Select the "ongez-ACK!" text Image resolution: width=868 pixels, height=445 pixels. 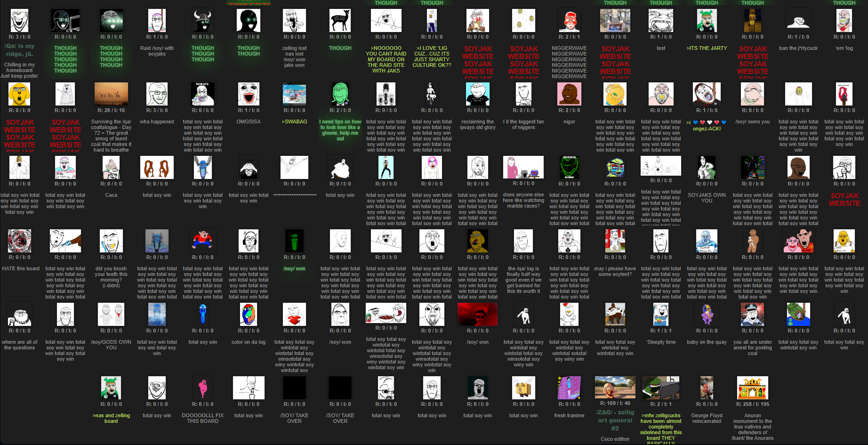coord(707,129)
